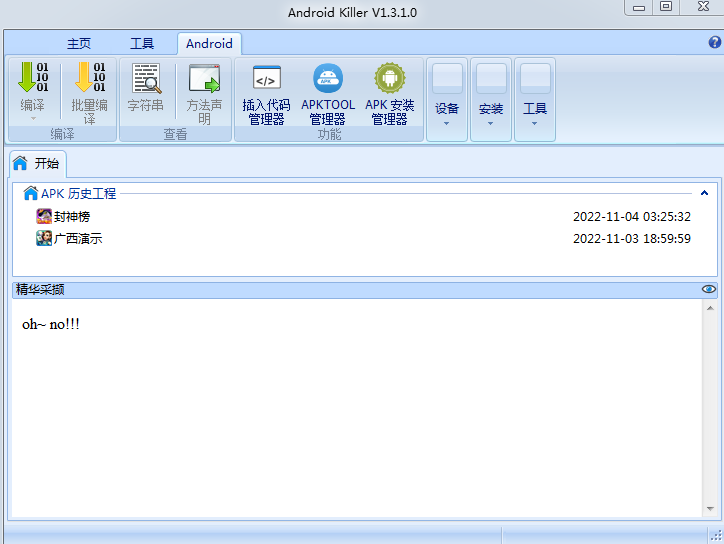Switch to the 主页 ribbon tab

click(79, 44)
